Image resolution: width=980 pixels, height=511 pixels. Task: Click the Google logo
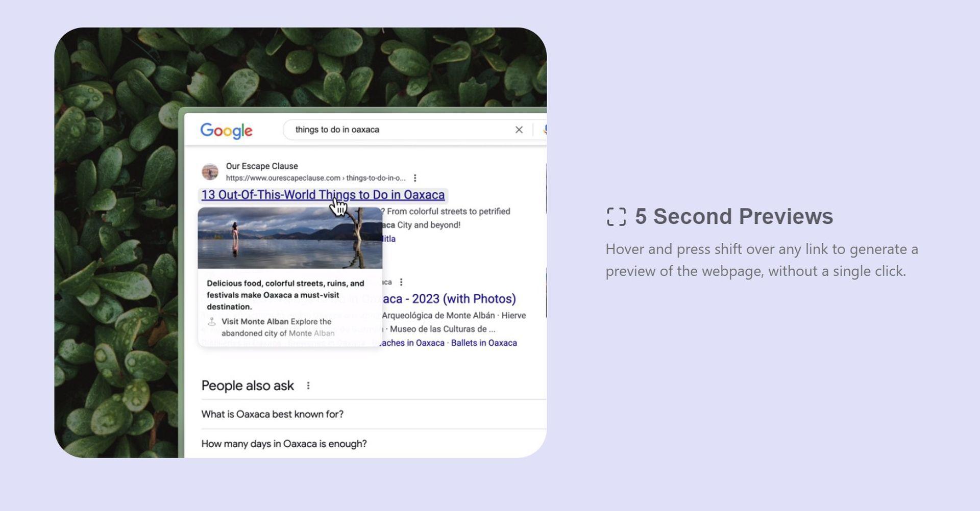(226, 131)
